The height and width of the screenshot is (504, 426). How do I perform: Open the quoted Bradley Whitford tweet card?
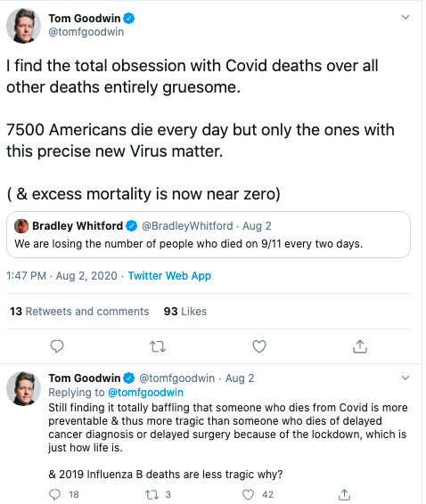(x=209, y=234)
